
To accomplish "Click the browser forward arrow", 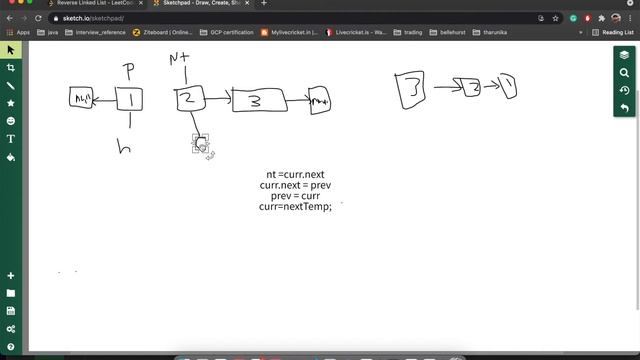I will [24, 18].
